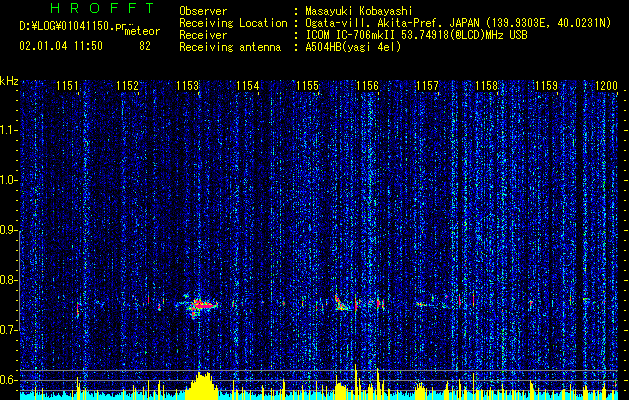The height and width of the screenshot is (400, 629).
Task: Click the Receiving antenna label
Action: click(x=230, y=47)
